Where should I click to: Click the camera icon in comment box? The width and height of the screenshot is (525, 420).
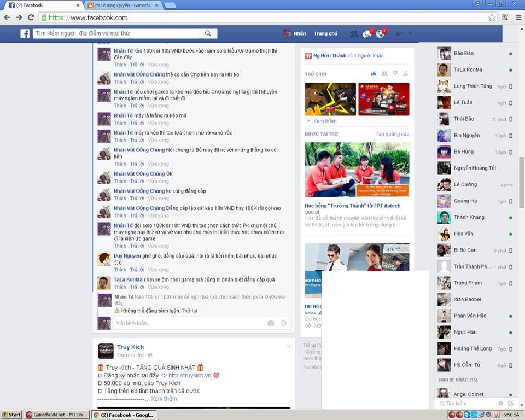click(x=271, y=323)
